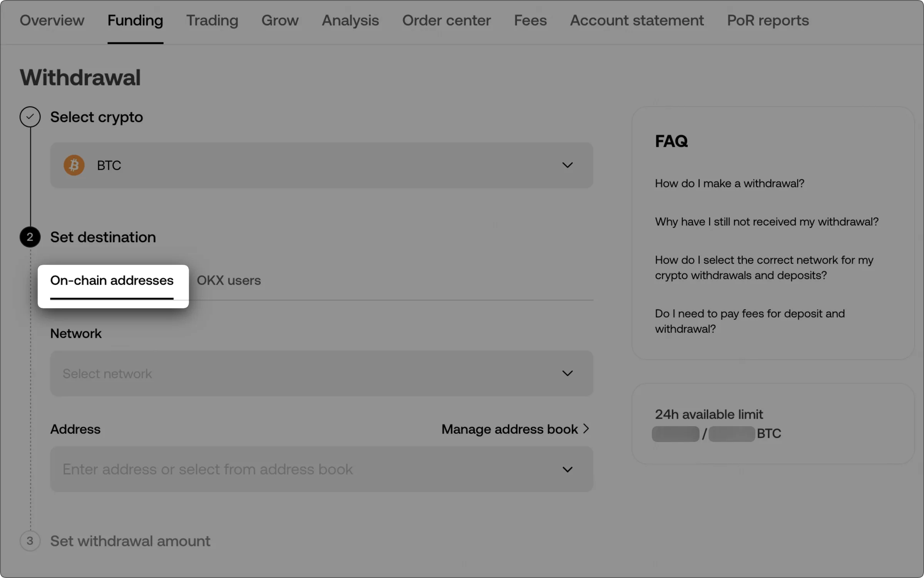Click the chevron arrow beside Manage address book
This screenshot has width=924, height=578.
click(586, 429)
